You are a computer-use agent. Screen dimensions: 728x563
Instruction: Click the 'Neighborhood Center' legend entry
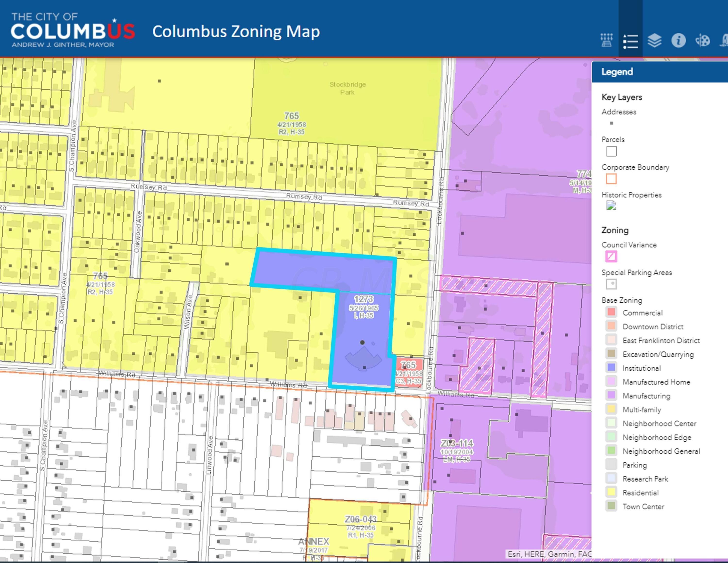coord(659,423)
